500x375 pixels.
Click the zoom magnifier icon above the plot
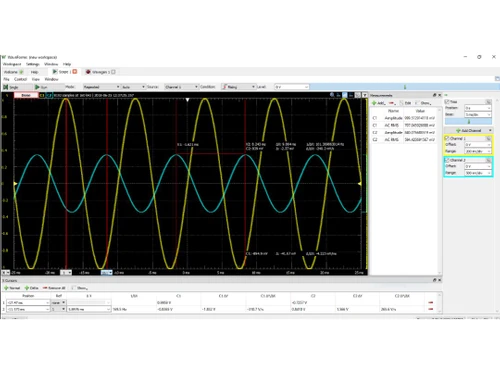coord(332,95)
